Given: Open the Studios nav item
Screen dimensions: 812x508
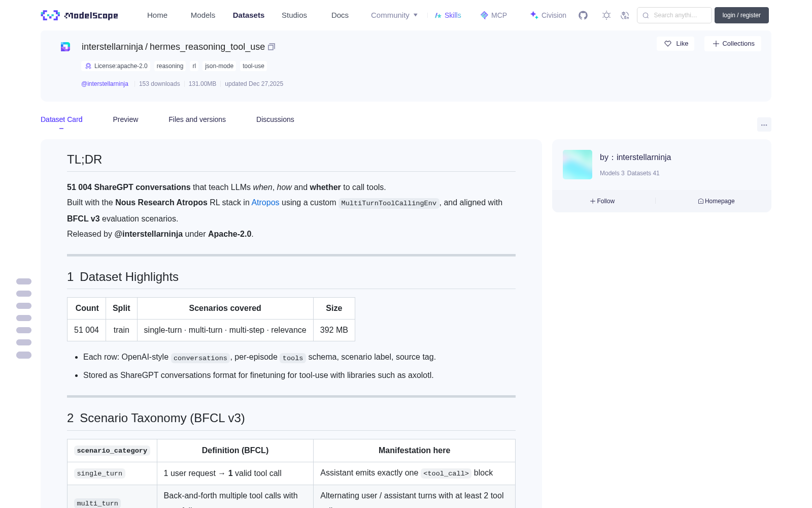Looking at the screenshot, I should pyautogui.click(x=294, y=15).
